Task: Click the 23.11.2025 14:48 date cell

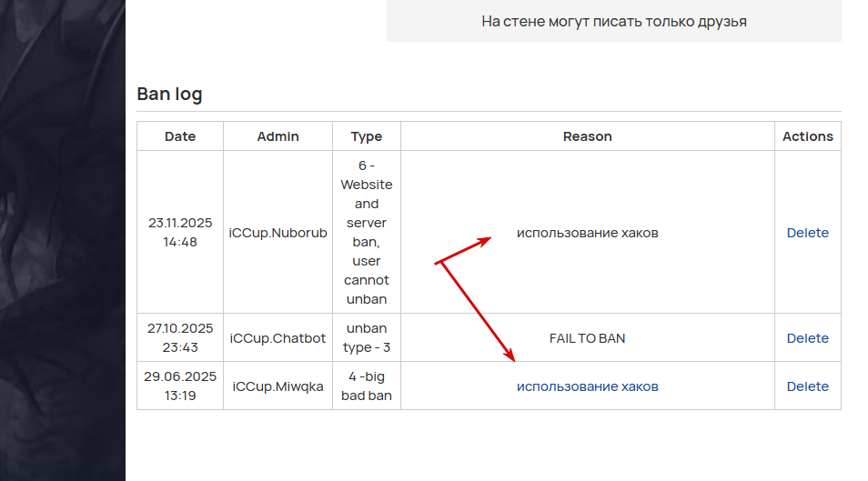Action: pyautogui.click(x=180, y=232)
